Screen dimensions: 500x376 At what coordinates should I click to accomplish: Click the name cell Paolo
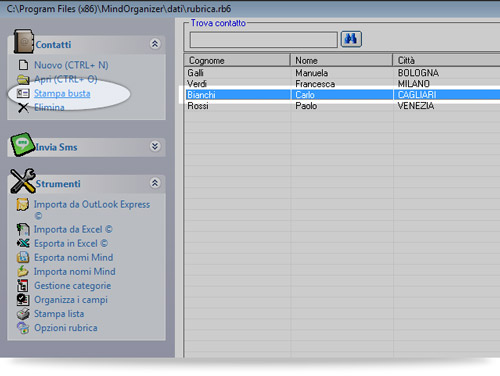click(306, 106)
